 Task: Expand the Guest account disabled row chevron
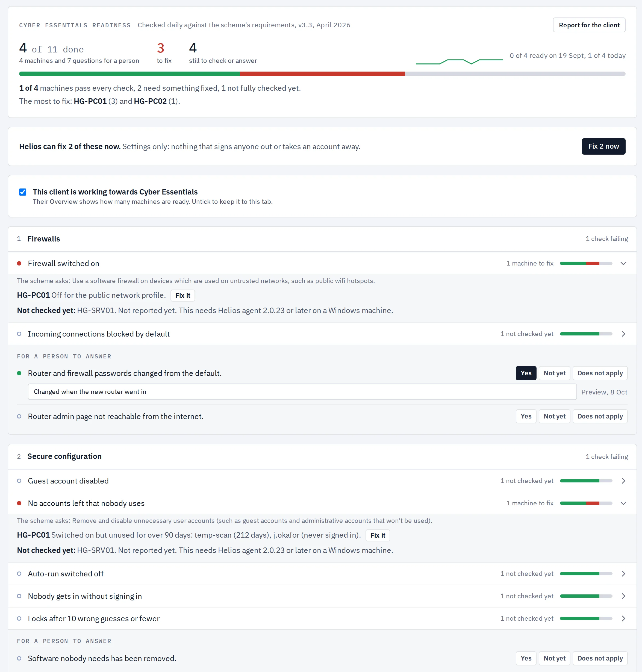pyautogui.click(x=623, y=481)
